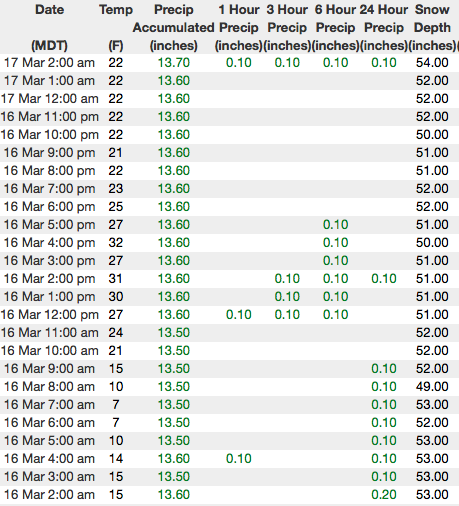The width and height of the screenshot is (459, 506).
Task: Click the 24 Hour Precip header
Action: tap(384, 27)
